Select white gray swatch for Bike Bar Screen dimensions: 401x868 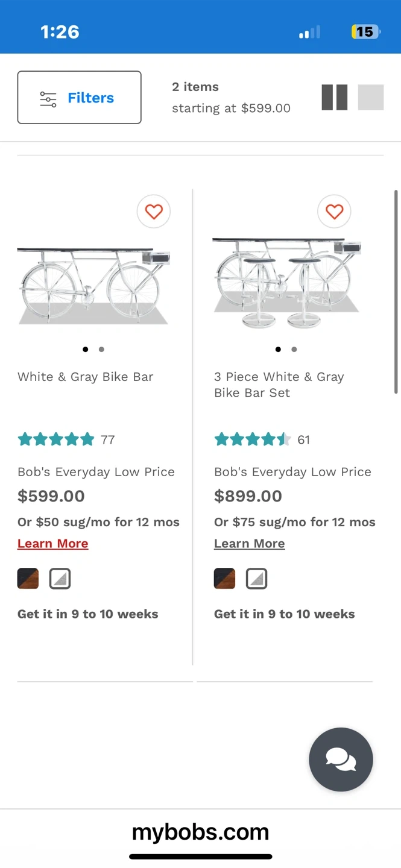pos(60,579)
